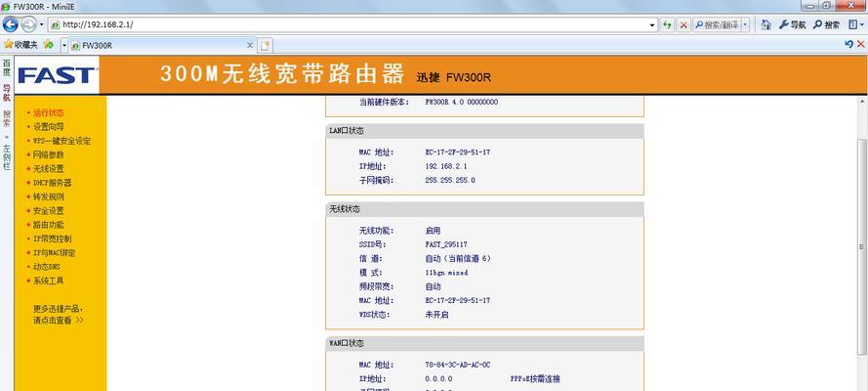The width and height of the screenshot is (868, 391).
Task: Click the blue undo-close-tab arrow icon
Action: click(x=849, y=44)
